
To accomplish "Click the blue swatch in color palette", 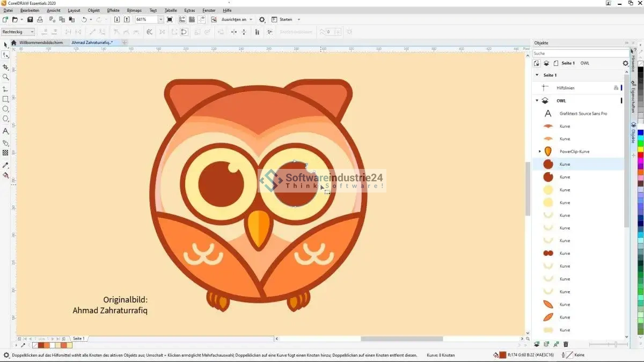I will 640,133.
